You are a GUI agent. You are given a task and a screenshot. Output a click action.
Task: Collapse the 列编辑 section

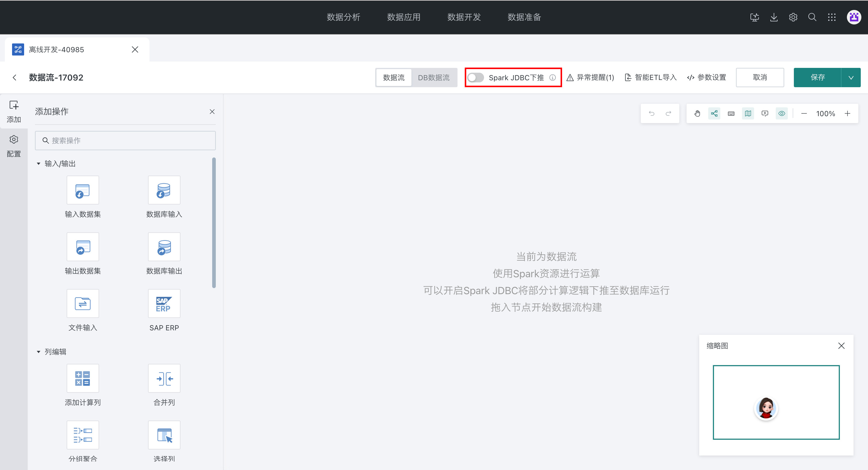[x=38, y=352]
